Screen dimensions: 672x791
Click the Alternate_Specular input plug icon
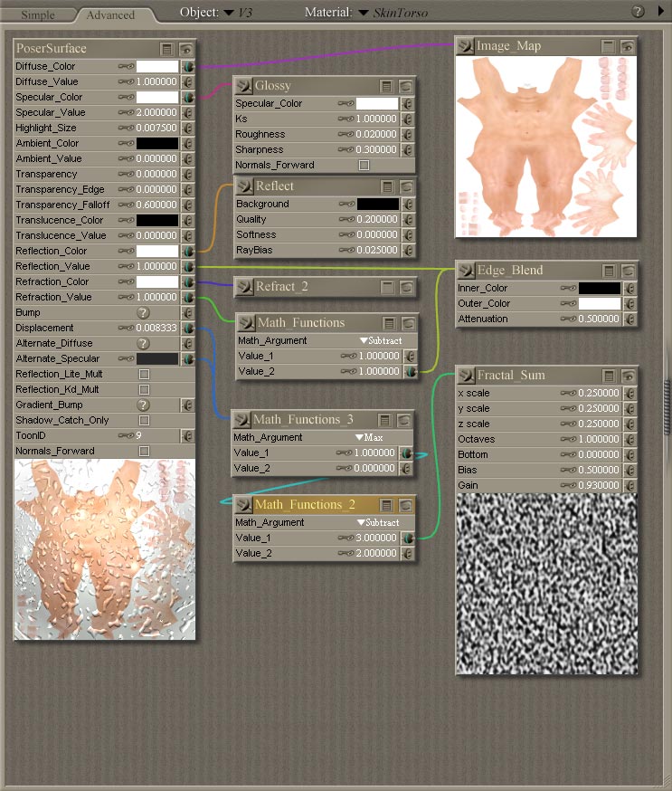tap(188, 358)
